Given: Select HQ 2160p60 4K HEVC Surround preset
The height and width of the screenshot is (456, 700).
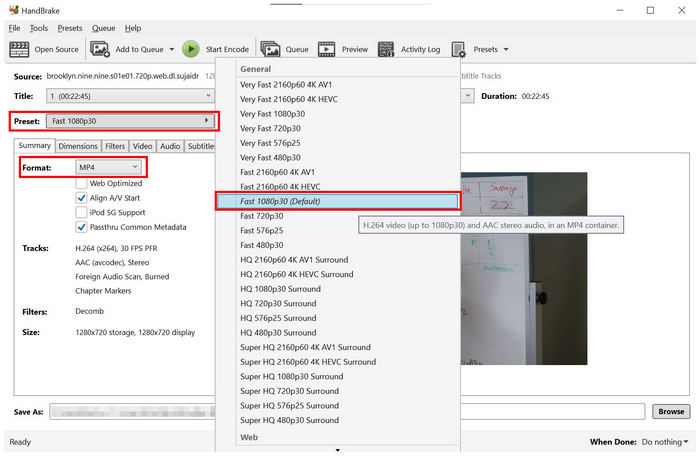Looking at the screenshot, I should (338, 274).
